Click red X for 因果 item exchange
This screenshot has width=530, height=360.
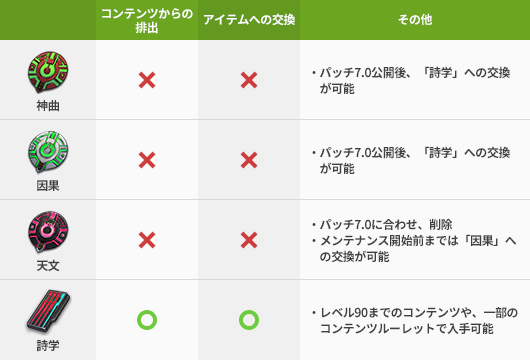pos(249,160)
